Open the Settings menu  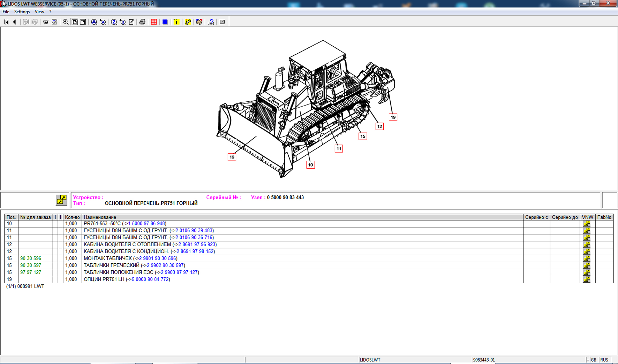tap(22, 12)
